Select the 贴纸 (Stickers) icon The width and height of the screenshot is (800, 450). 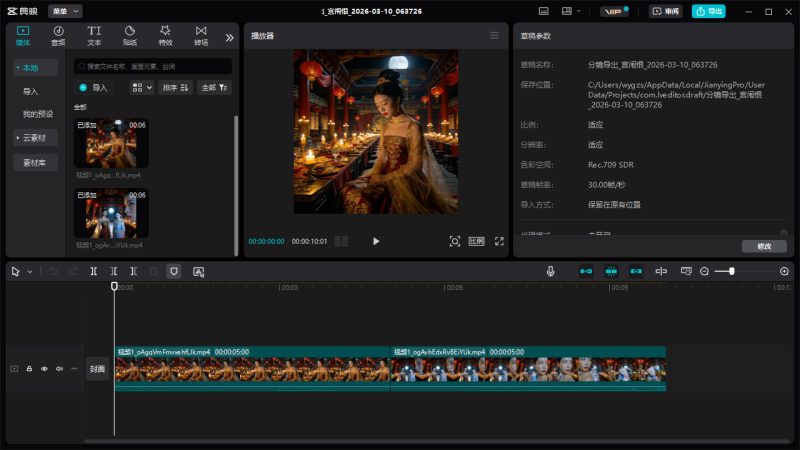tap(129, 36)
